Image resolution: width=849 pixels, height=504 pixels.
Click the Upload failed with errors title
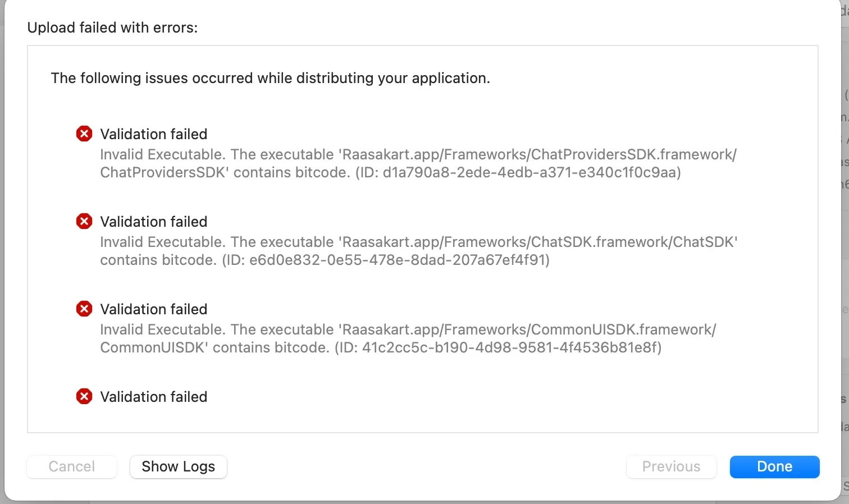[112, 28]
